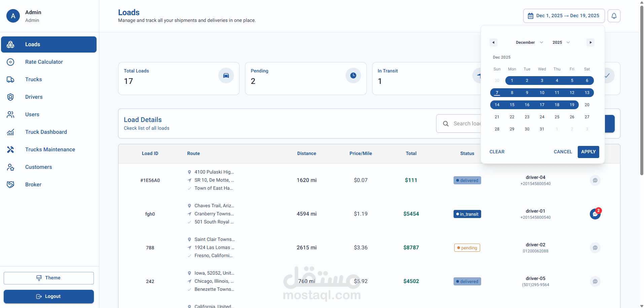
Task: Click the Admin avatar circle
Action: [13, 16]
